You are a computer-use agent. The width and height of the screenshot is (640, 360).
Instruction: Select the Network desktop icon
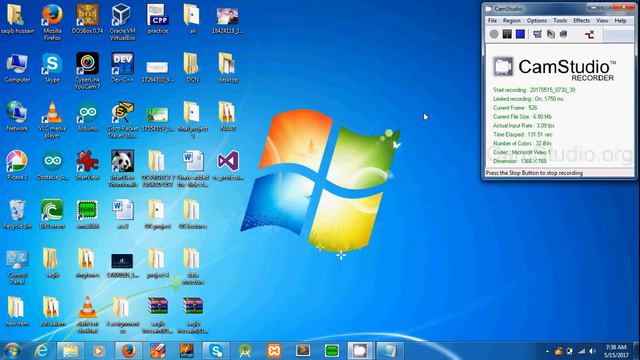(17, 116)
